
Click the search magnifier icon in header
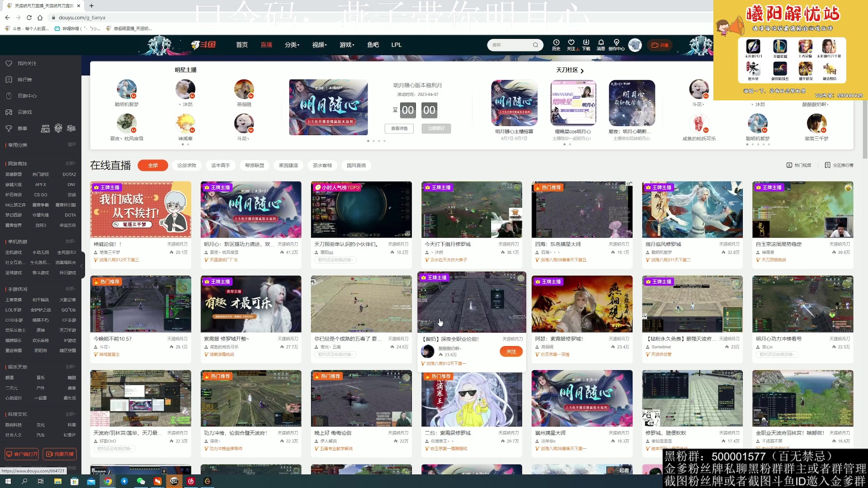pos(535,45)
